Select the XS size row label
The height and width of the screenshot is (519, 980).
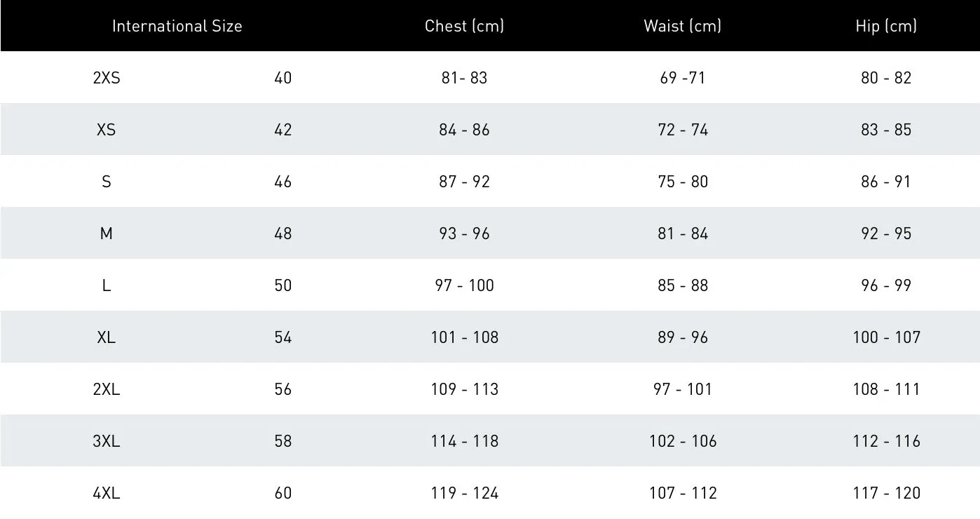[107, 130]
